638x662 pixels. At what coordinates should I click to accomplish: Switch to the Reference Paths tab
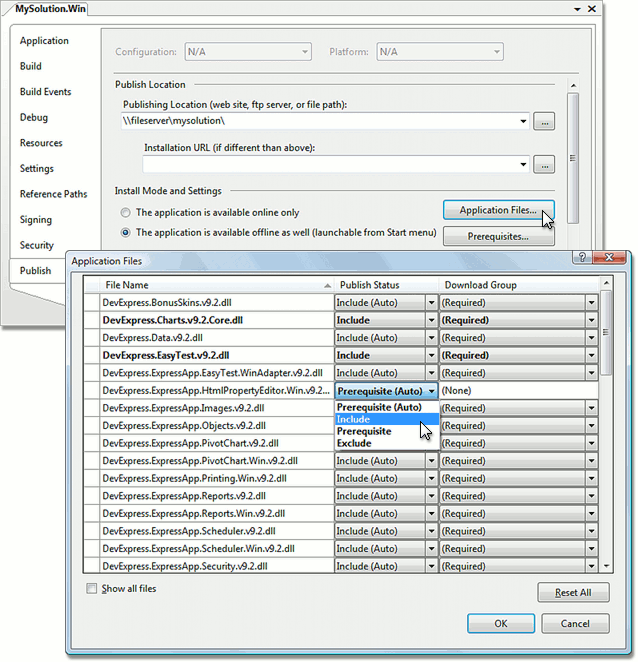point(53,194)
